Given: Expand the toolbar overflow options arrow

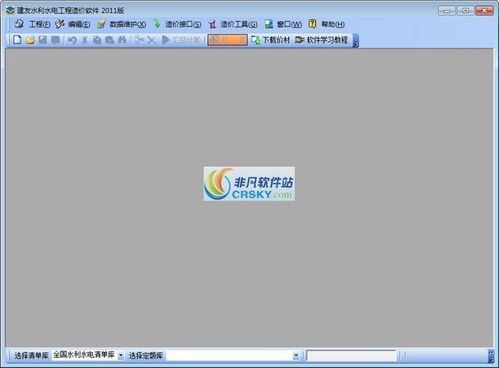Looking at the screenshot, I should pyautogui.click(x=356, y=41).
